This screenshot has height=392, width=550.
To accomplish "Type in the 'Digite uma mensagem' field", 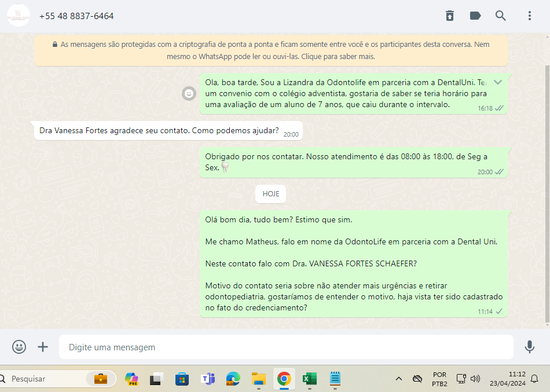I will (x=286, y=347).
